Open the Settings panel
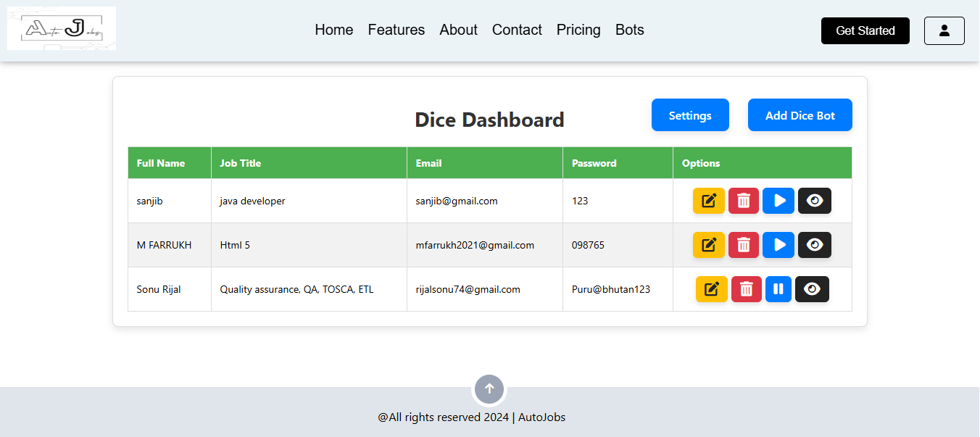This screenshot has height=437, width=980. click(689, 115)
